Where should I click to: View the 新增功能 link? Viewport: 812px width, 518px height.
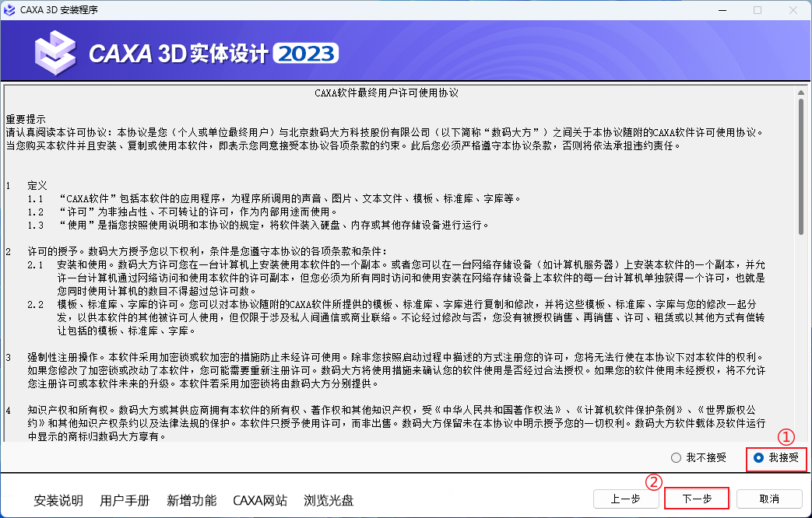click(x=192, y=500)
